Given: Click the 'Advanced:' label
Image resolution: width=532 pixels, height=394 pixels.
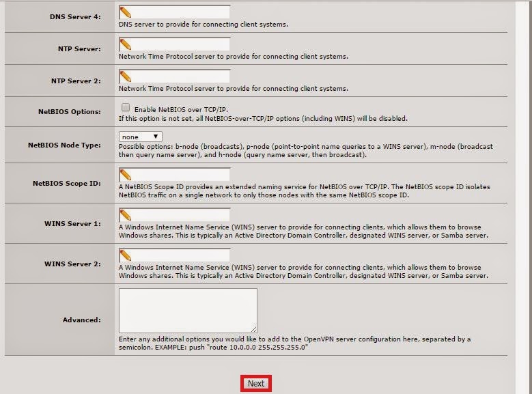Looking at the screenshot, I should click(x=82, y=320).
